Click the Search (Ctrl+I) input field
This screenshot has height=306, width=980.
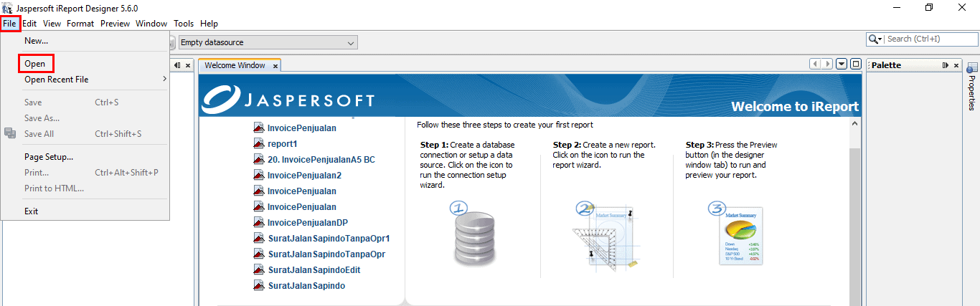pos(930,39)
